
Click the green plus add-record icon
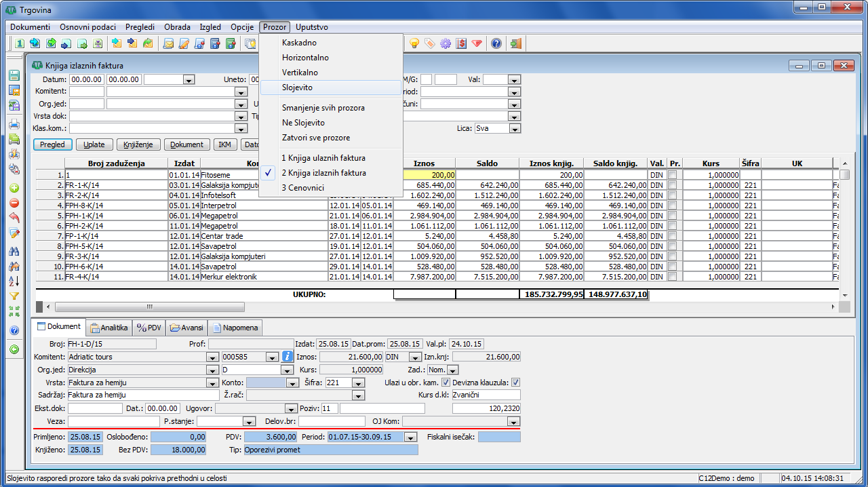click(x=14, y=188)
